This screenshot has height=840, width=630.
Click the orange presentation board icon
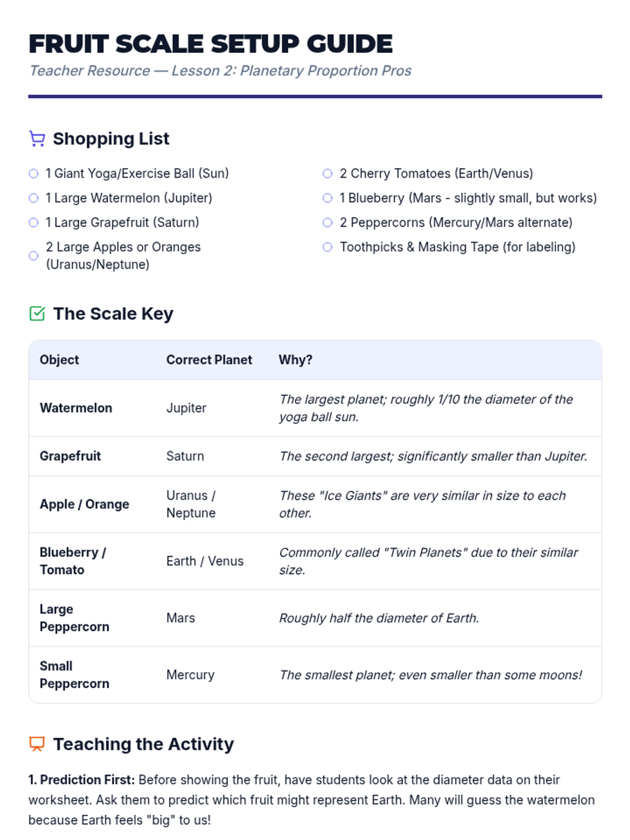pos(37,744)
